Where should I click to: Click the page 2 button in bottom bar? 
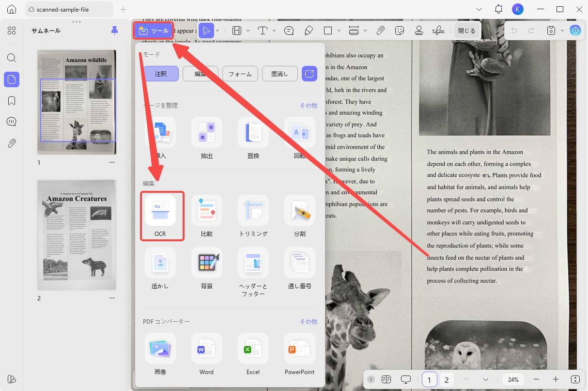pos(447,379)
